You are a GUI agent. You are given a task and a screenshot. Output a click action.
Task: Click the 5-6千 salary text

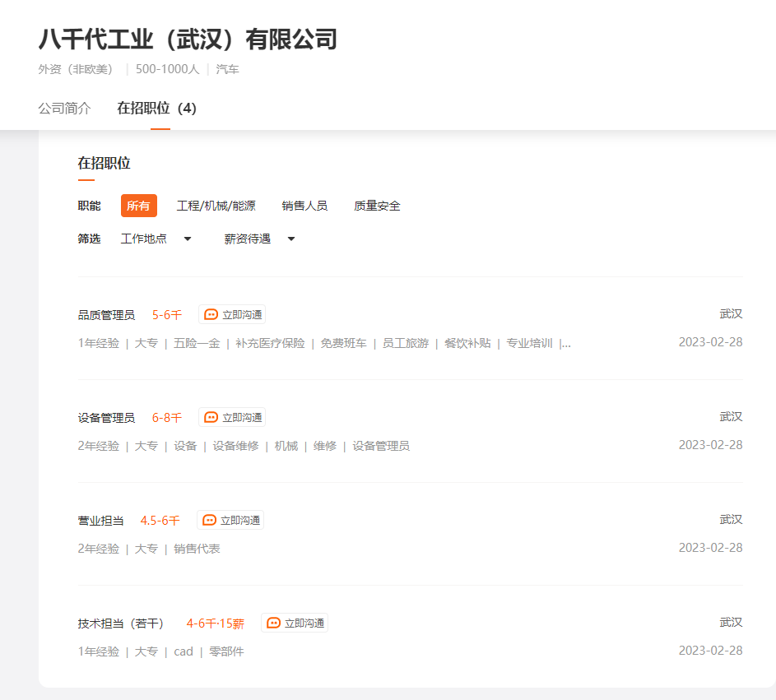[x=167, y=315]
